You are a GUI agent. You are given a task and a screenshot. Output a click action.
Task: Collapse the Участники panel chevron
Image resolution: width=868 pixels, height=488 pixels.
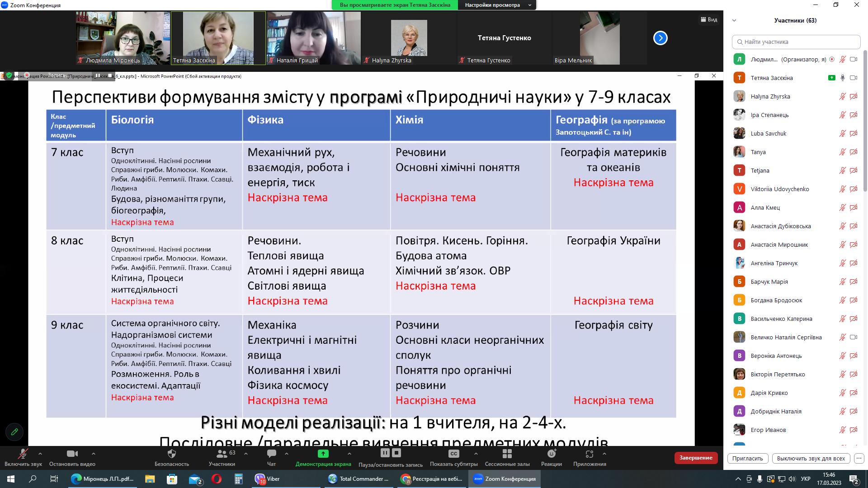[x=734, y=20]
